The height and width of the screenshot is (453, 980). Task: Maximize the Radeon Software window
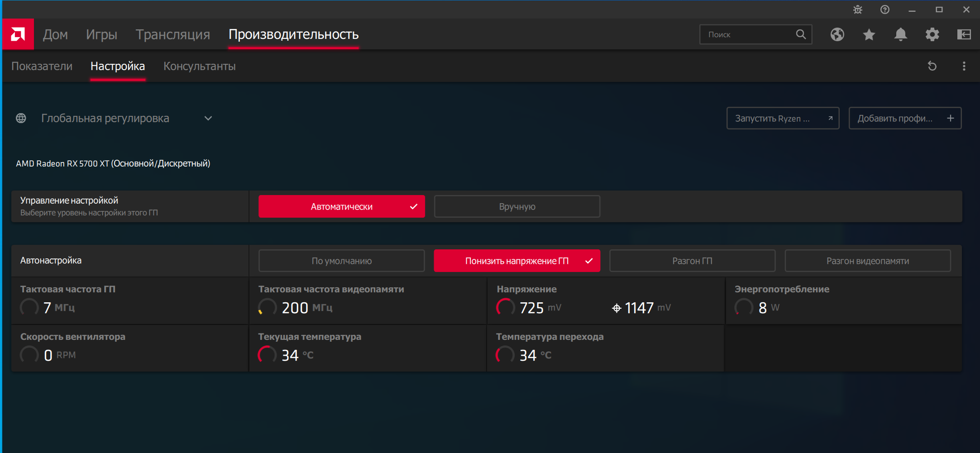939,10
